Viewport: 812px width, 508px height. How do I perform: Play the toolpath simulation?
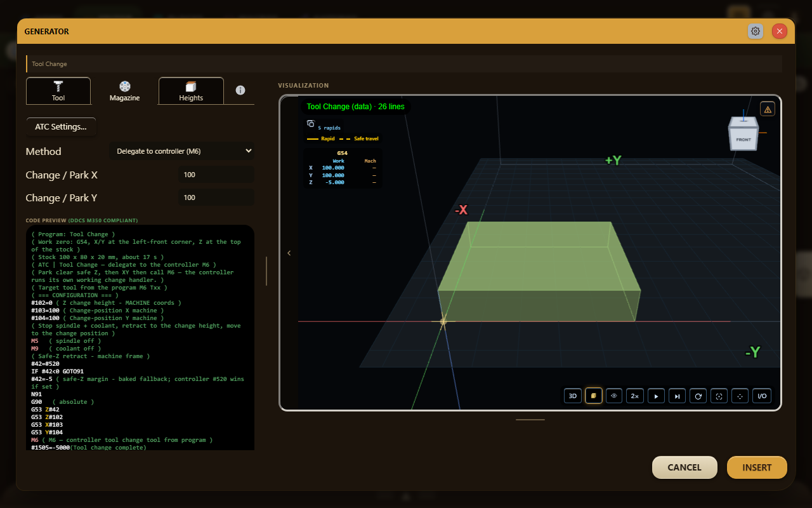pyautogui.click(x=656, y=396)
